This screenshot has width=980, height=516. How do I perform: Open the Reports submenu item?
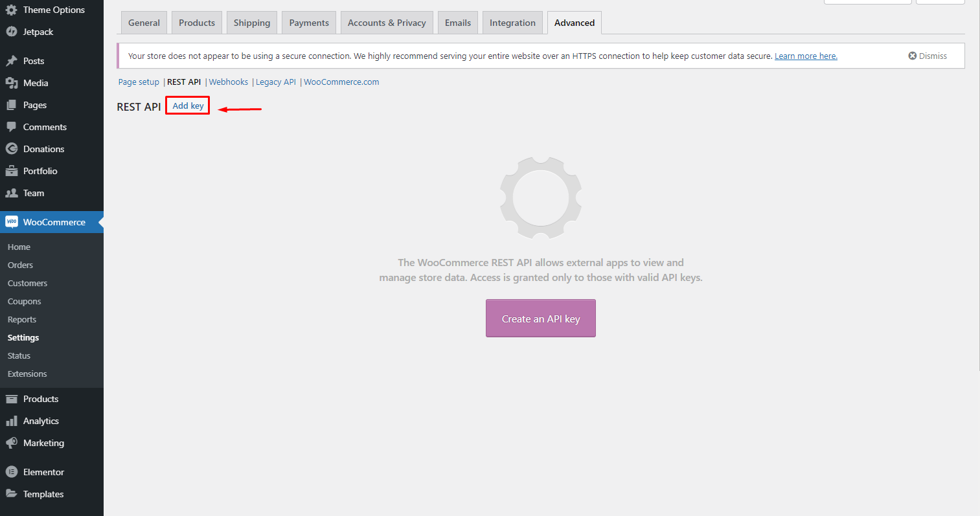[52, 320]
